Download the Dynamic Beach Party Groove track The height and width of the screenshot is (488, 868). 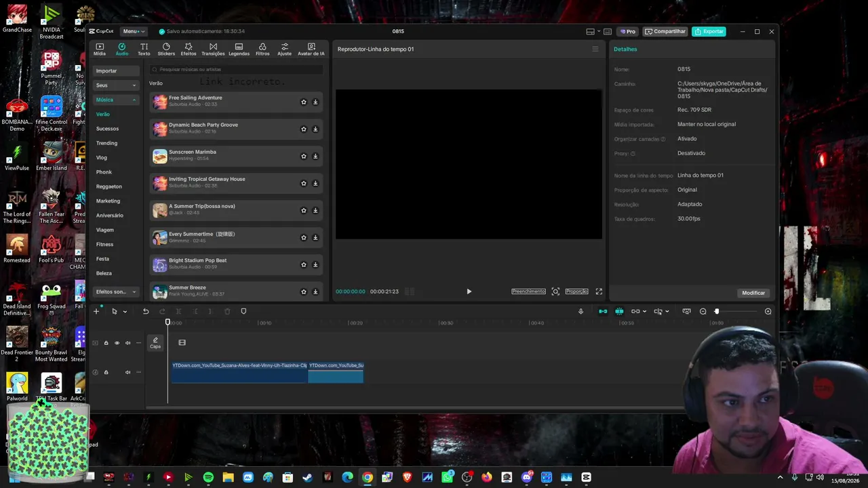315,129
